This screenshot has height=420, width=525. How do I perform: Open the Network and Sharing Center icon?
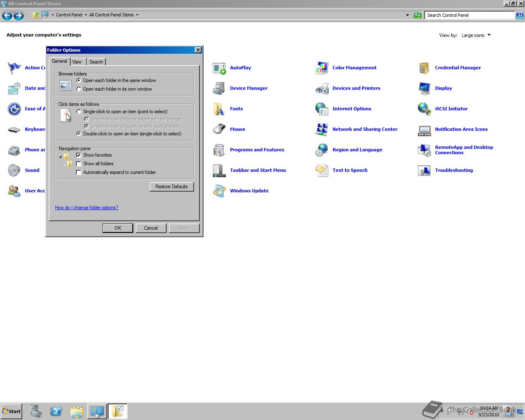pos(322,130)
